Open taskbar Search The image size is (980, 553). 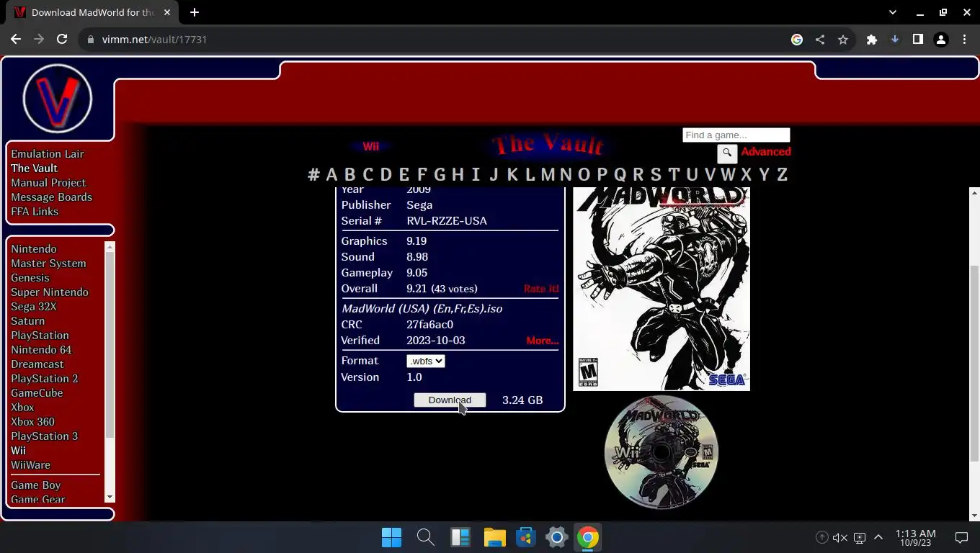coord(425,537)
